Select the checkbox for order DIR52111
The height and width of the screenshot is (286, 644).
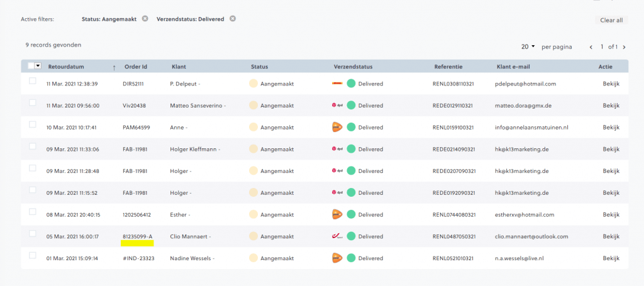[x=33, y=81]
